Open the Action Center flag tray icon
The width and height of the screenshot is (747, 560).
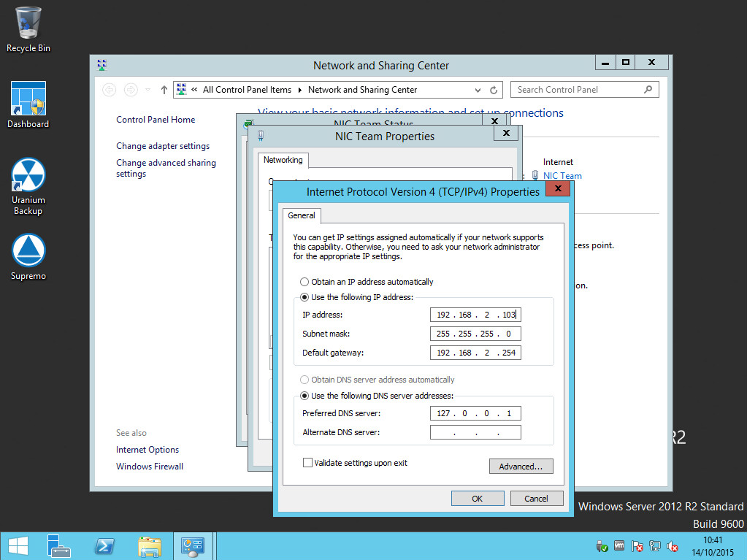point(637,546)
